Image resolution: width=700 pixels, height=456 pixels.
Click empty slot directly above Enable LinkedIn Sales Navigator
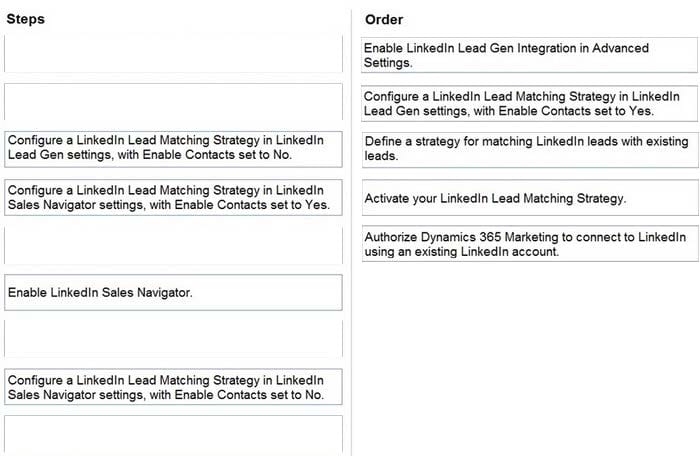(173, 245)
